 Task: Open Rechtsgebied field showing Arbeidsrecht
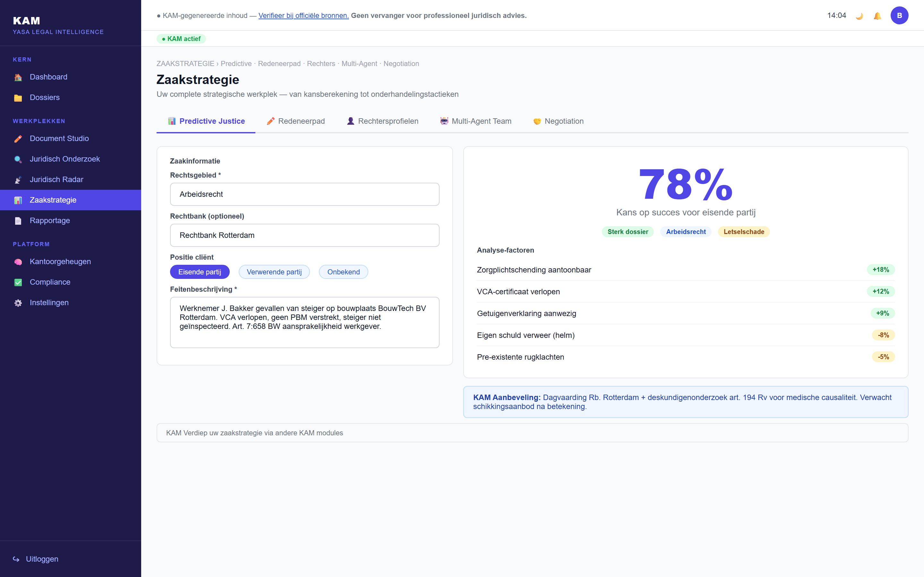304,194
